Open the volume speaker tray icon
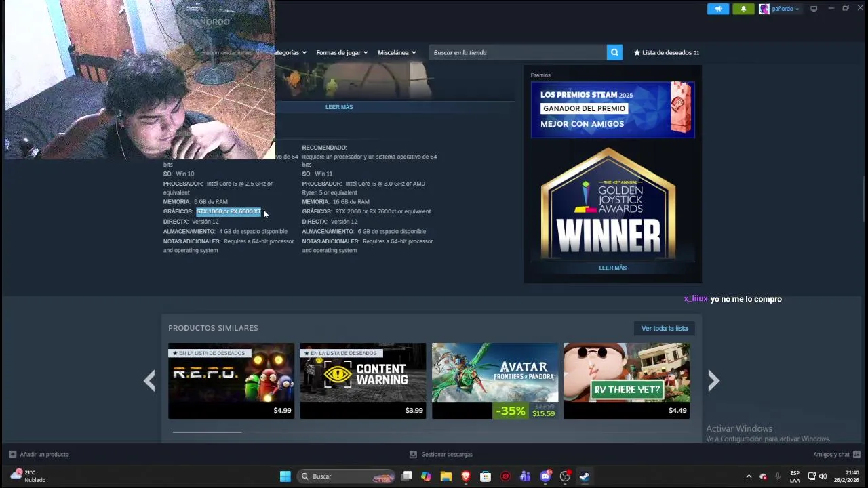Screen dimensions: 868x488 823,476
